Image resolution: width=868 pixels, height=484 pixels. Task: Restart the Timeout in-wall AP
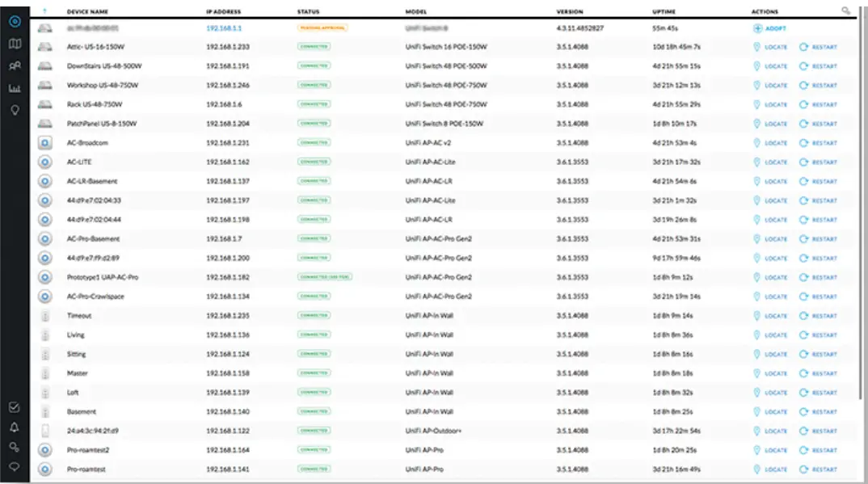tap(818, 316)
